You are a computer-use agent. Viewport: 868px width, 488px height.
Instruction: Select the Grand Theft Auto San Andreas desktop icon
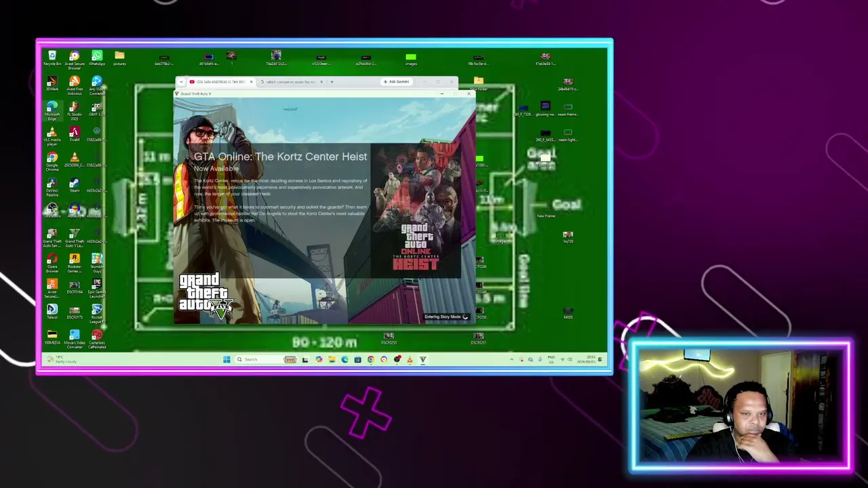pyautogui.click(x=52, y=238)
